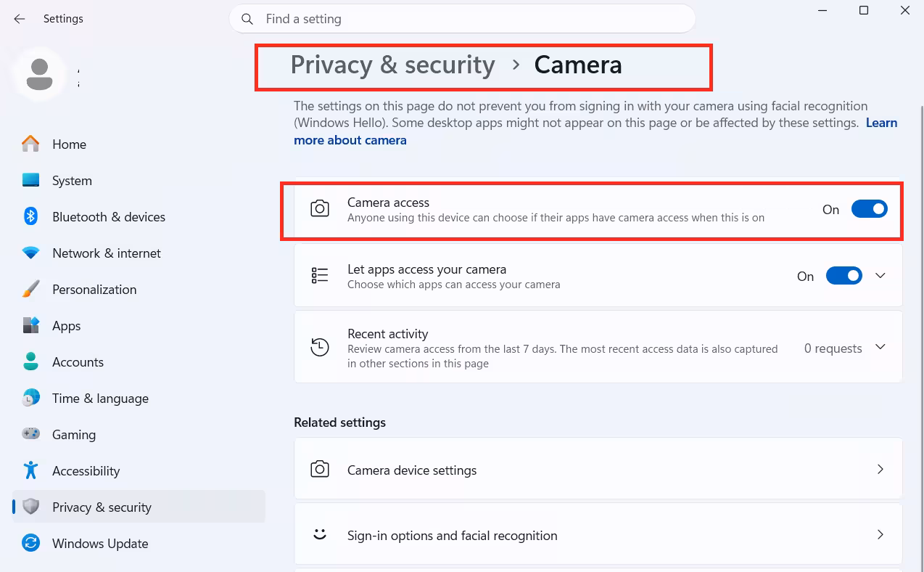Open Camera device settings via chevron
Screen dimensions: 924x572
point(880,470)
